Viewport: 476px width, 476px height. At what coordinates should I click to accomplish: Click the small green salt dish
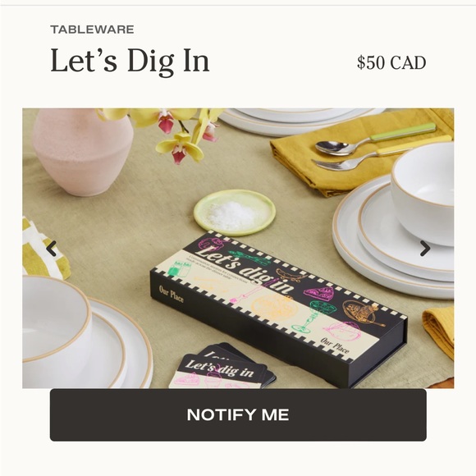coord(235,213)
